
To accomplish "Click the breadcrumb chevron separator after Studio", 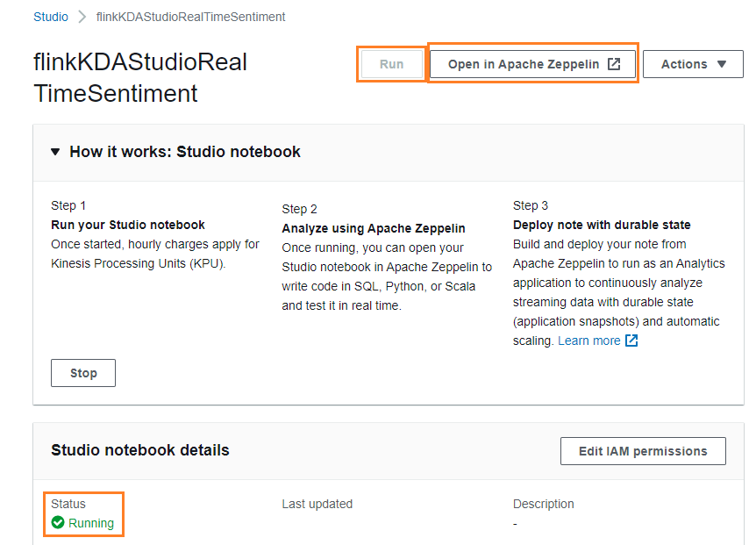I will point(82,17).
